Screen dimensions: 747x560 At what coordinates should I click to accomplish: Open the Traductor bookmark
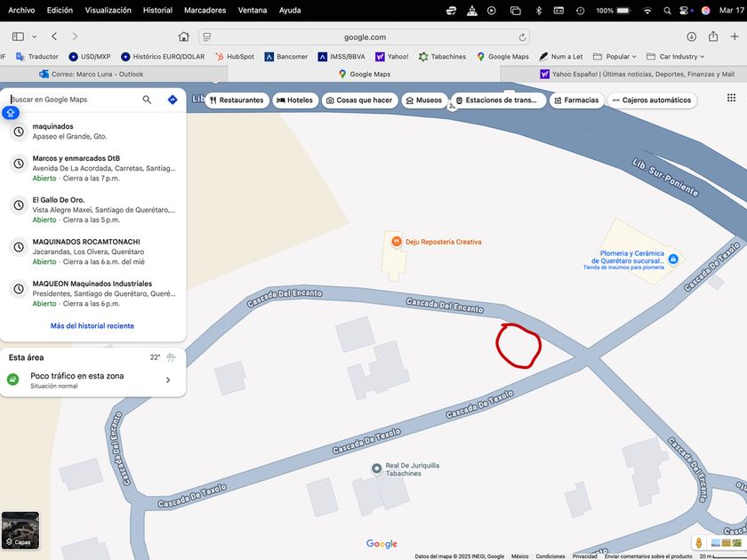pos(37,56)
